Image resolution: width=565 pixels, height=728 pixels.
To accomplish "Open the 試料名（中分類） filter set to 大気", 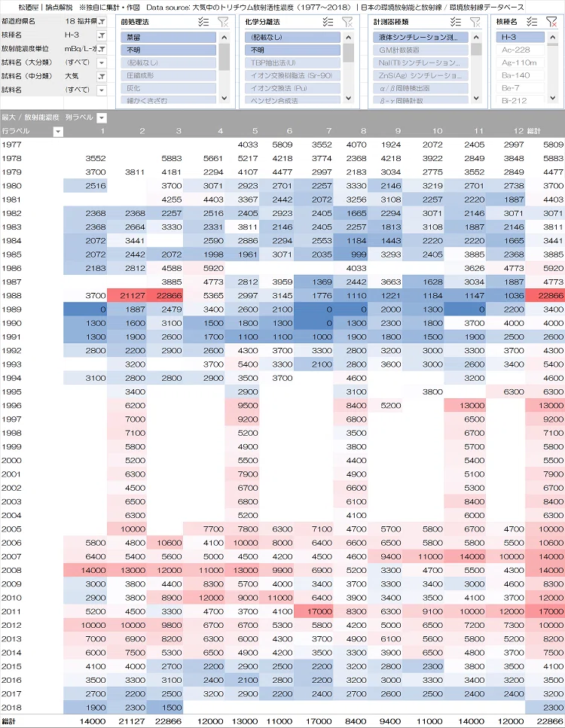I will pos(102,76).
